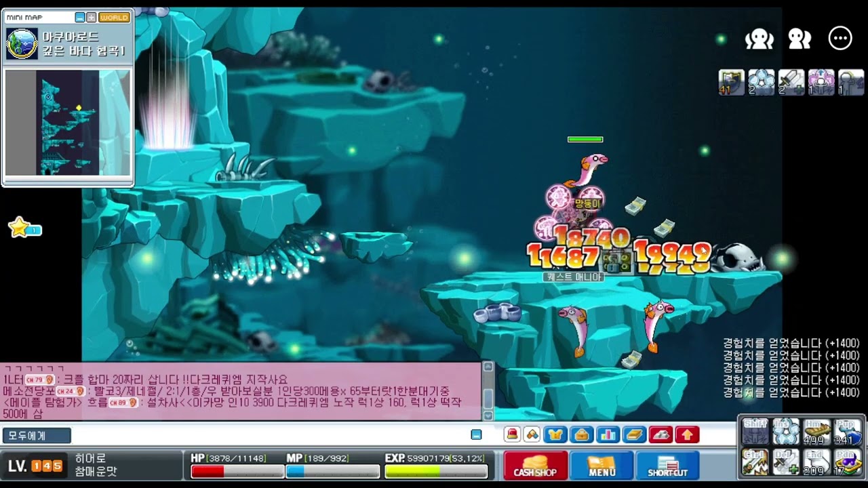This screenshot has width=868, height=488.
Task: Click the red shoe icon button
Action: [660, 434]
